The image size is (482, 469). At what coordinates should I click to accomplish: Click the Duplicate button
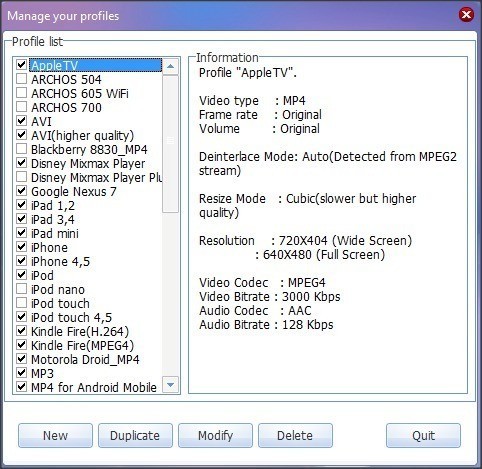(135, 435)
